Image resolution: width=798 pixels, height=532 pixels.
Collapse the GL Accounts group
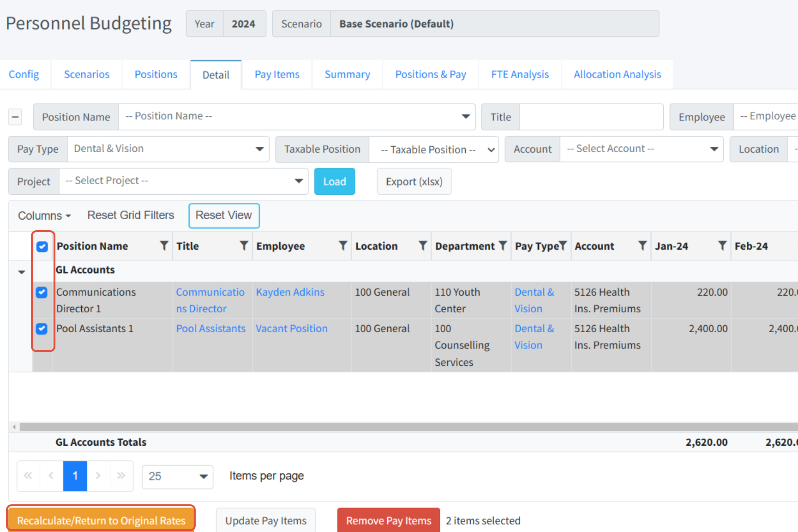pos(21,272)
